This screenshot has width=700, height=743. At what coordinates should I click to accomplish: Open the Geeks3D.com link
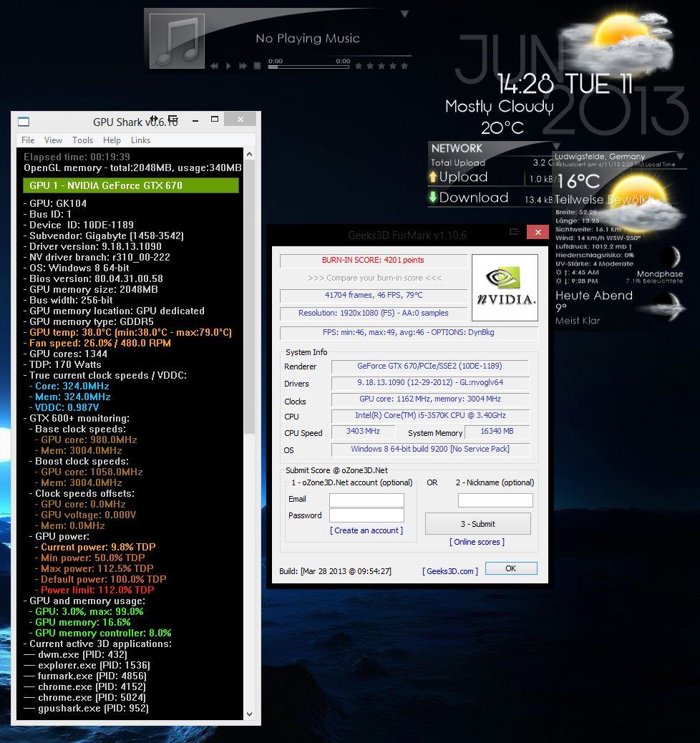450,571
